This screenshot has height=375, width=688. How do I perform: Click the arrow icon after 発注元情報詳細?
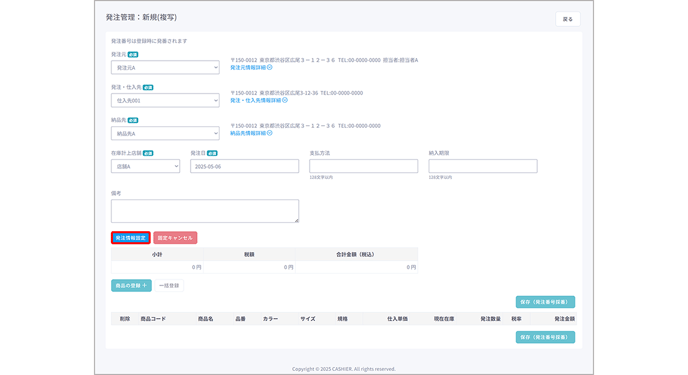269,68
